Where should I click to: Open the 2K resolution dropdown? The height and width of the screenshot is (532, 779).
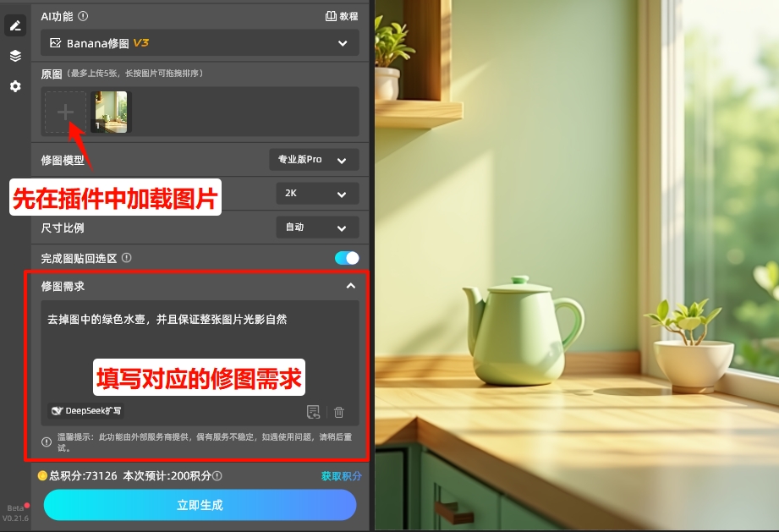[x=317, y=193]
